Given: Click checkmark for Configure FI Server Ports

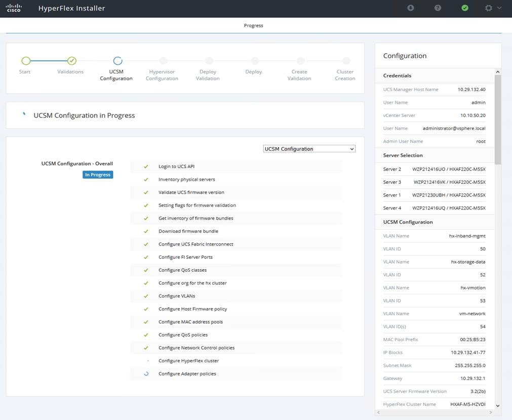Looking at the screenshot, I should point(146,257).
